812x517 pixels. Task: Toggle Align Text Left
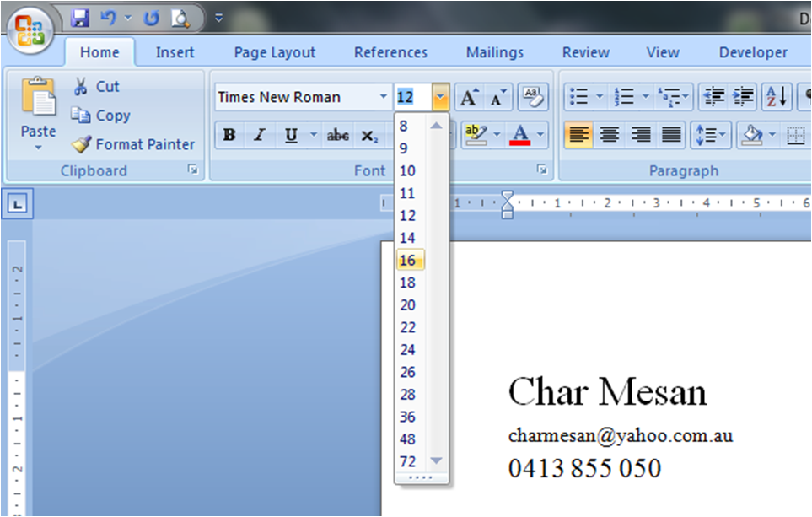578,135
